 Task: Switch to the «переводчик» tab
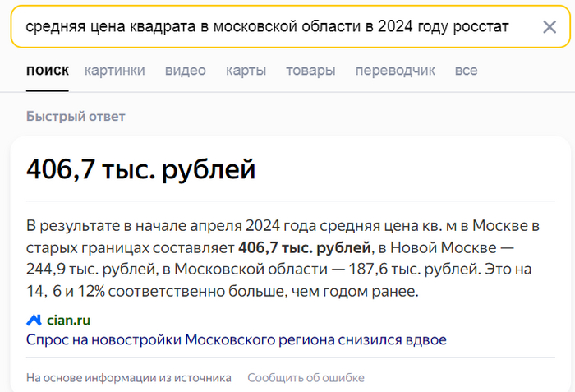coord(395,71)
